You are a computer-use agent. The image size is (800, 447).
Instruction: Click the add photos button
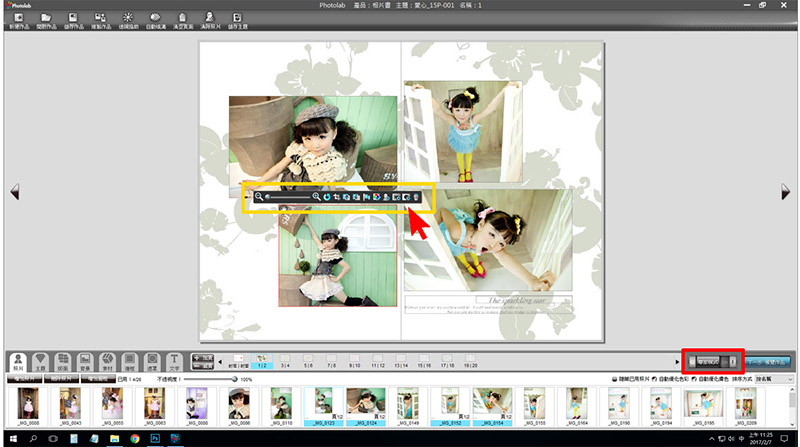24,379
